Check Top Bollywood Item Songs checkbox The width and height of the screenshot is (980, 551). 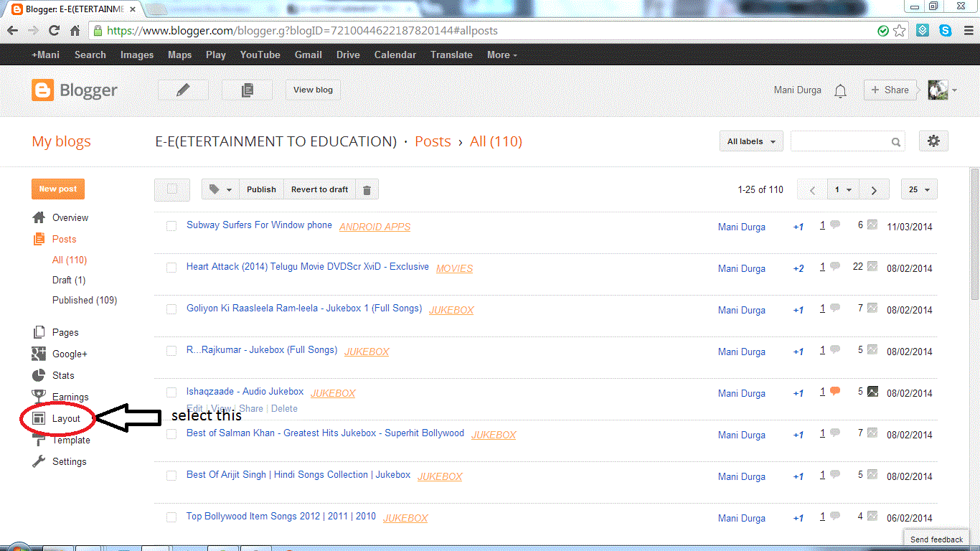(171, 517)
